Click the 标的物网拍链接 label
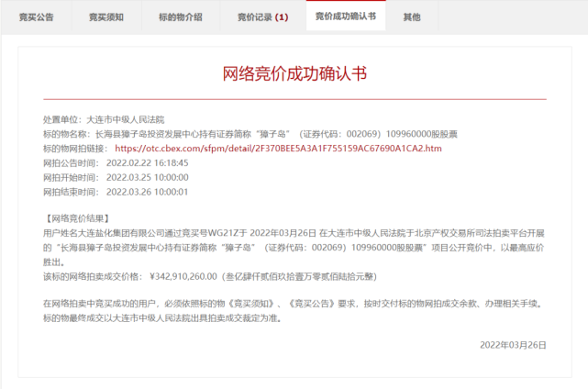The image size is (588, 389). pyautogui.click(x=75, y=149)
